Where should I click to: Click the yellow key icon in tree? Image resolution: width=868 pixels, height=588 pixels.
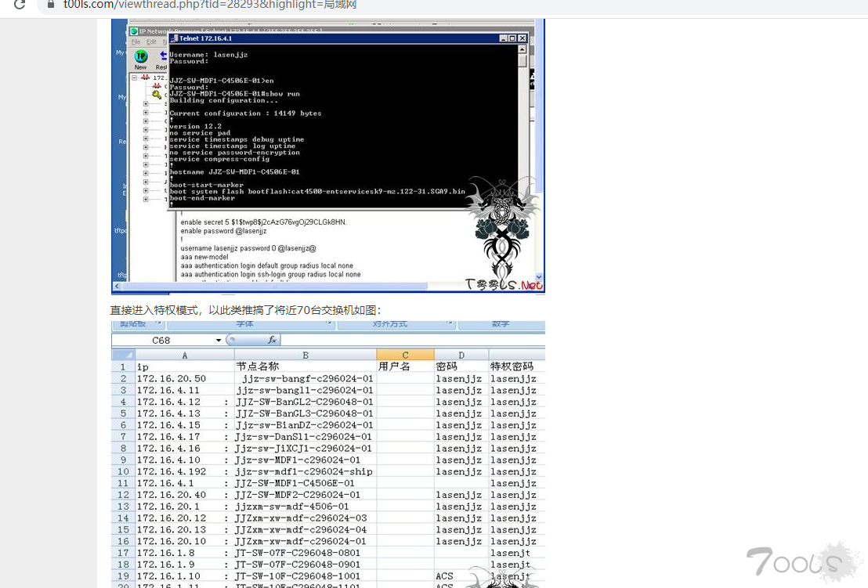coord(157,95)
